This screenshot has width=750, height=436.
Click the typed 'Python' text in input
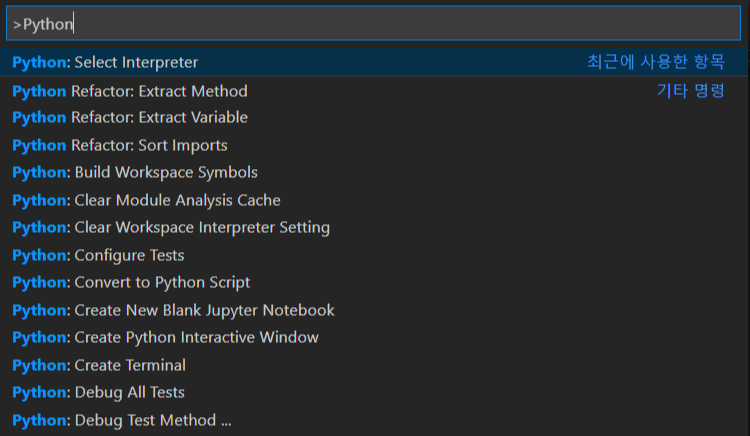(x=48, y=24)
